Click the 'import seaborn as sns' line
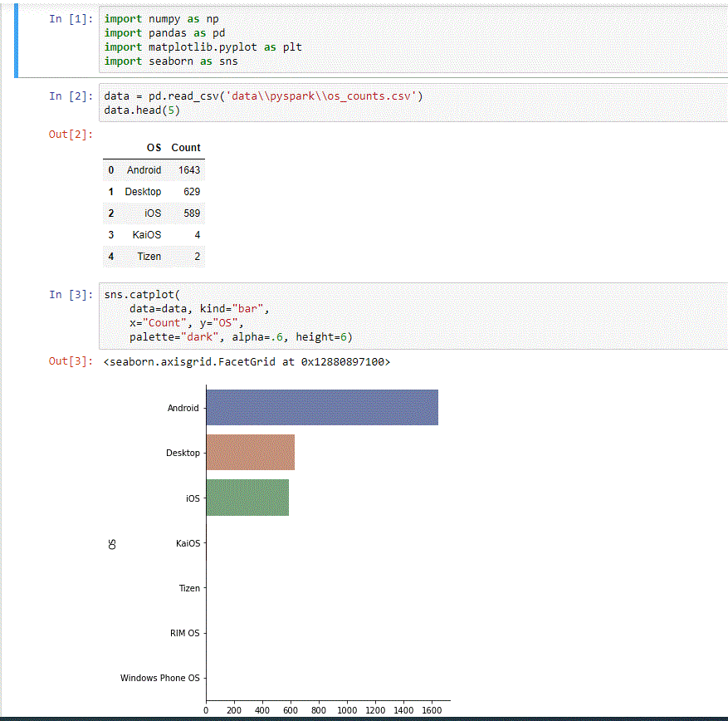The width and height of the screenshot is (728, 721). 171,61
